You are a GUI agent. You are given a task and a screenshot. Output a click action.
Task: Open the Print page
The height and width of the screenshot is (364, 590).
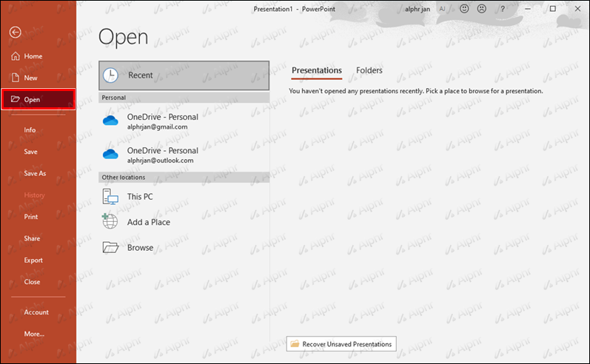[38, 217]
